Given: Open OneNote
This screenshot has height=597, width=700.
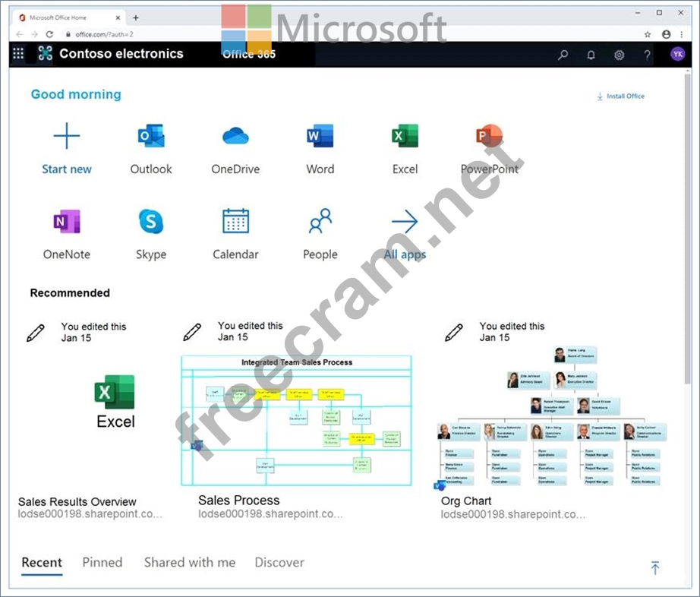Looking at the screenshot, I should (x=67, y=221).
